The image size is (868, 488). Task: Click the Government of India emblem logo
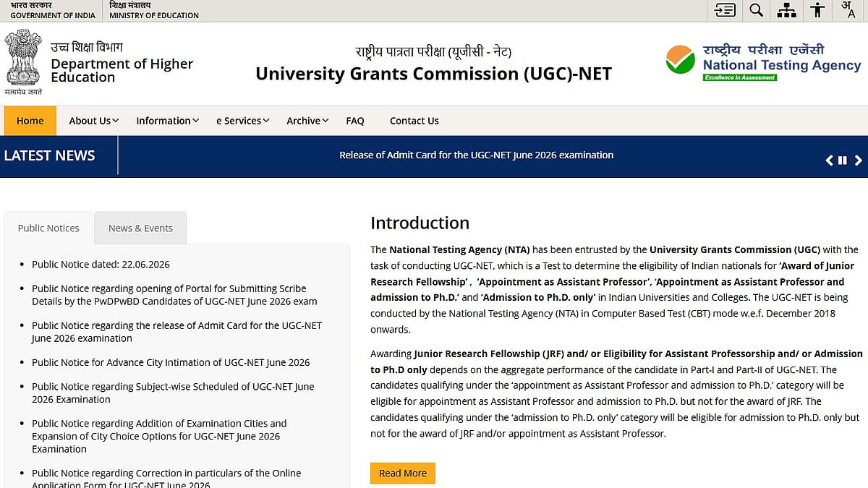click(24, 62)
